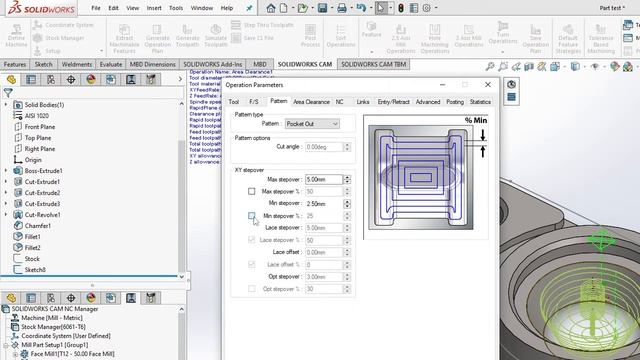Screen dimensions: 640x360
Task: Expand the Face Mill1 operation node
Action: tap(15, 354)
